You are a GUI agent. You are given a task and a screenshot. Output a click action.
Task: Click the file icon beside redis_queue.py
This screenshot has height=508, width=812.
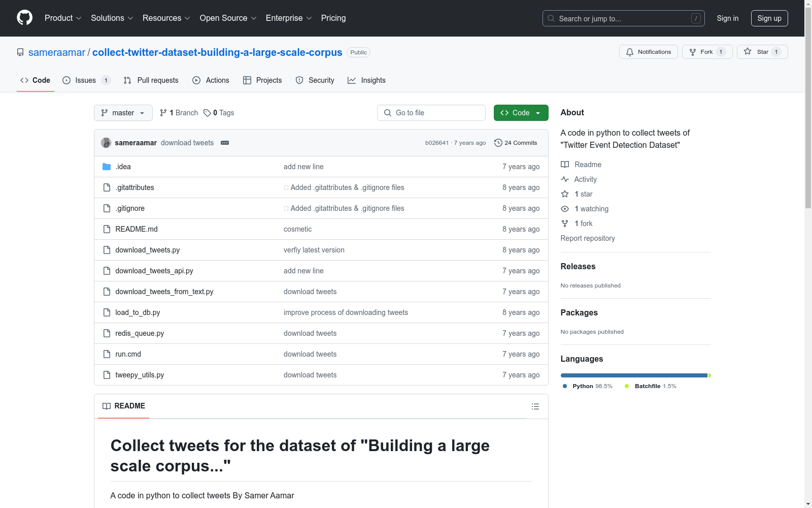tap(107, 333)
